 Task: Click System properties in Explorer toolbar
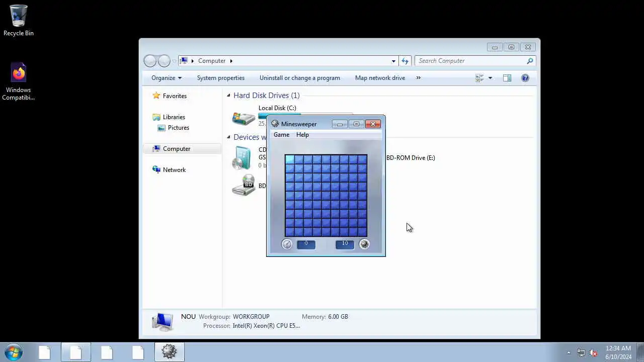[221, 78]
